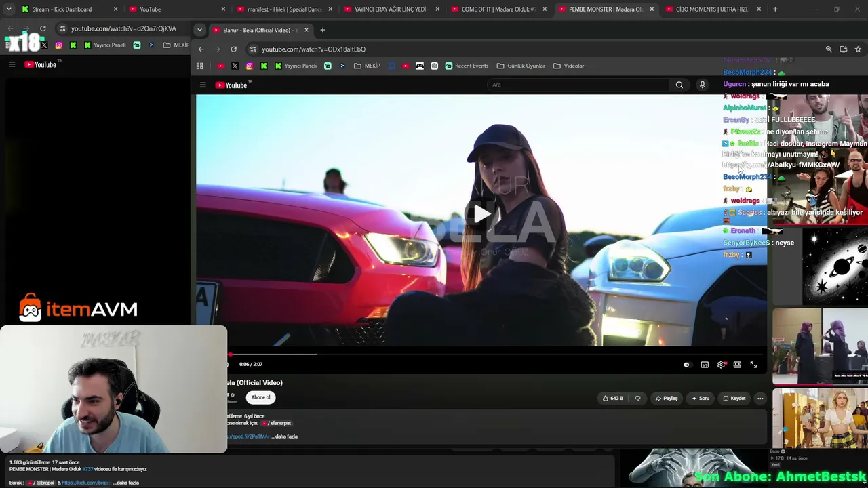
Task: Switch to 'manifest - Hileli' tab
Action: pyautogui.click(x=283, y=9)
